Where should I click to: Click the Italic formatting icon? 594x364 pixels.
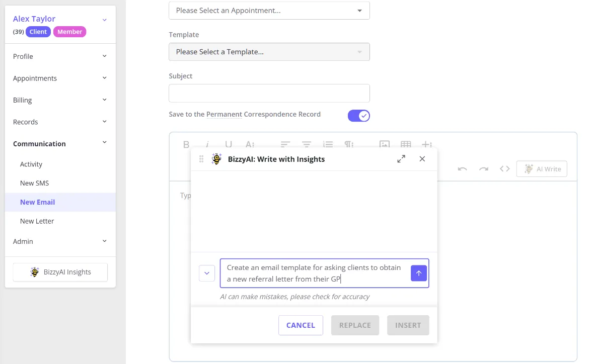[207, 144]
